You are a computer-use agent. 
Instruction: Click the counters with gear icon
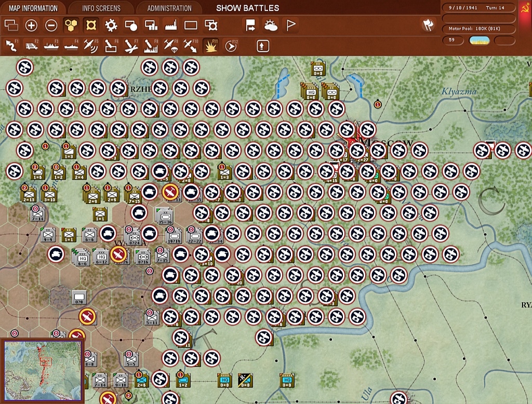tap(211, 25)
